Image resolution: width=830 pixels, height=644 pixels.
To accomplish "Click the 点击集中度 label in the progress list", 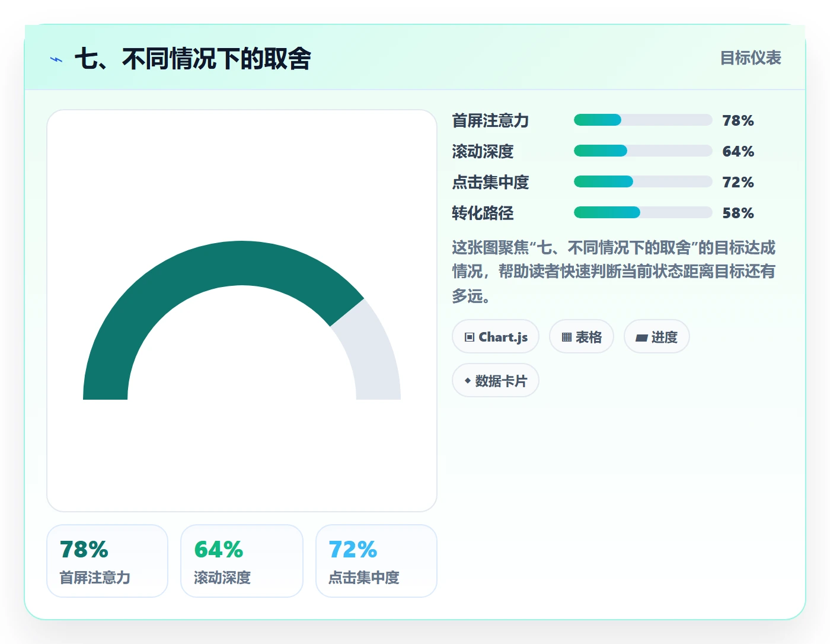I will coord(490,182).
